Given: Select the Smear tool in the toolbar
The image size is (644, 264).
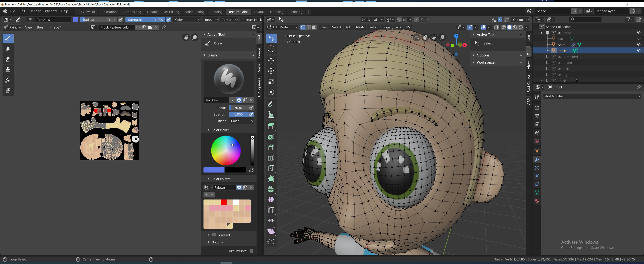Looking at the screenshot, I should coord(8,59).
